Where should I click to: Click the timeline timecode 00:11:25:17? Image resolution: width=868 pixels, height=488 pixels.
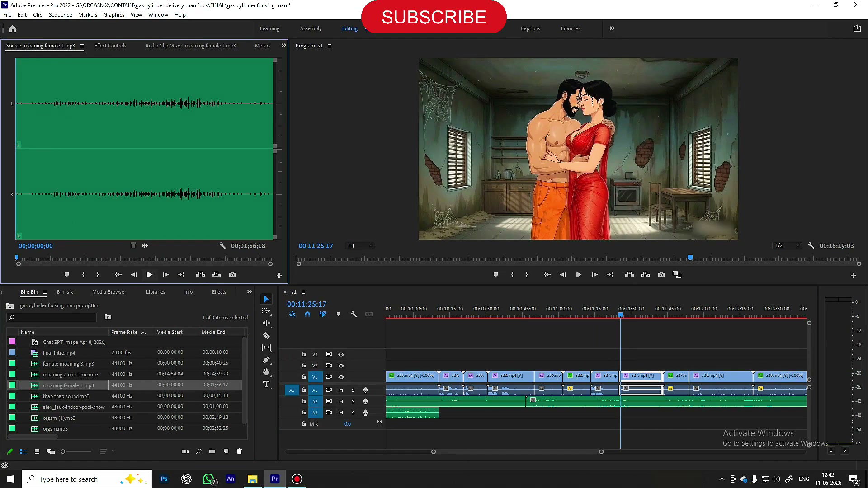[307, 304]
